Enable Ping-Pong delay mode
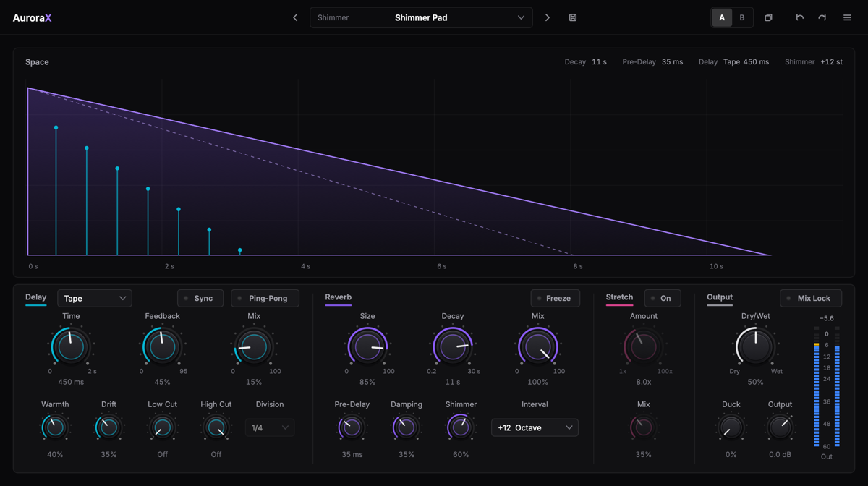 point(265,298)
